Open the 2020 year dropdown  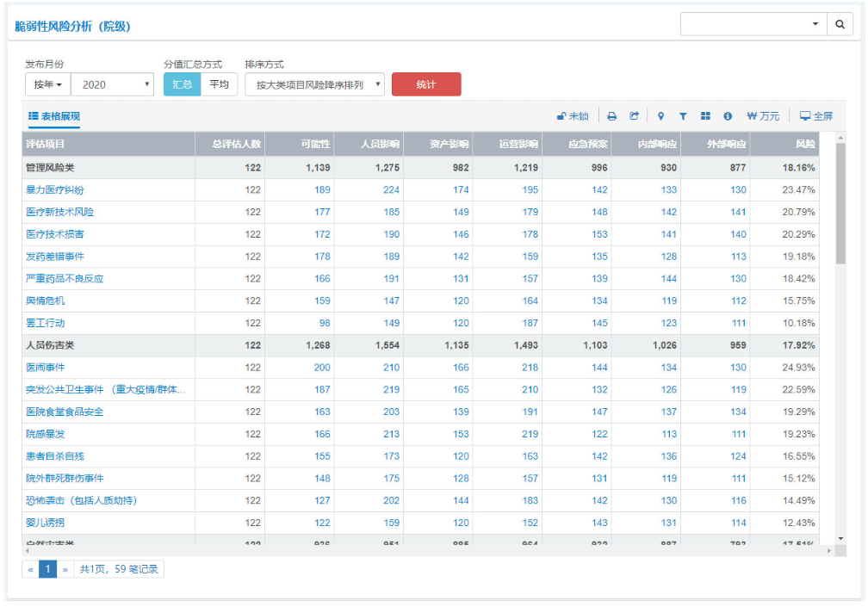tap(112, 84)
